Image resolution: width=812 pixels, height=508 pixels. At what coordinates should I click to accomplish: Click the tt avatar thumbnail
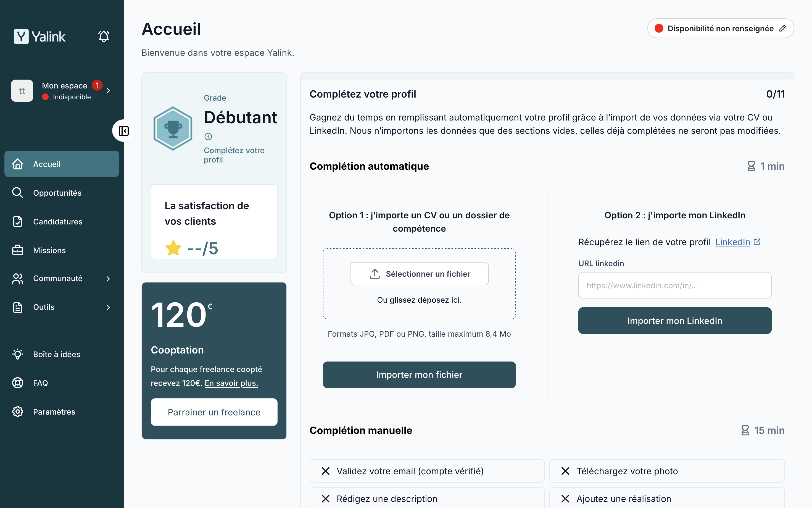click(x=22, y=91)
